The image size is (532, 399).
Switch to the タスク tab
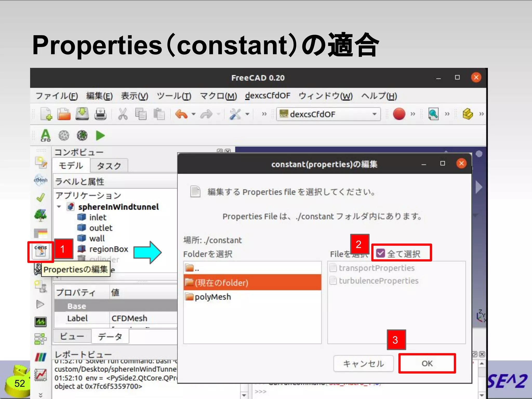(109, 166)
